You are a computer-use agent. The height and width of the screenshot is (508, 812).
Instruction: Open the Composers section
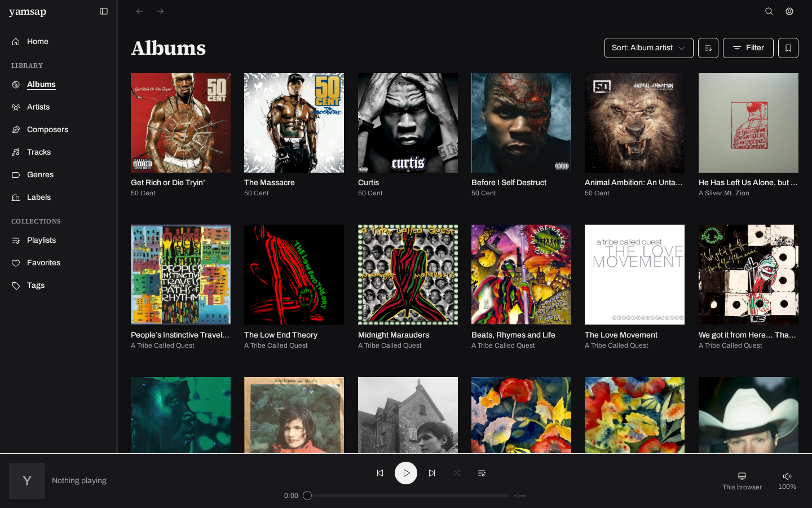pos(47,130)
